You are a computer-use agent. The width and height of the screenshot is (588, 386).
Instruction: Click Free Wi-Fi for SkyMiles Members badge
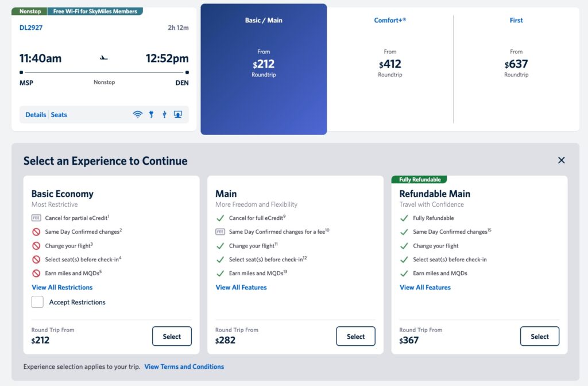[x=95, y=11]
